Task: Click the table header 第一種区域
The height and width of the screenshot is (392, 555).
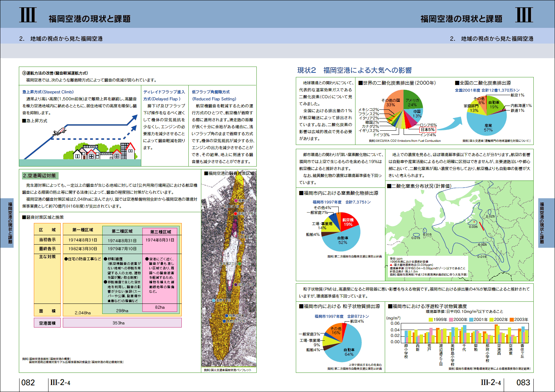Action: 83,230
